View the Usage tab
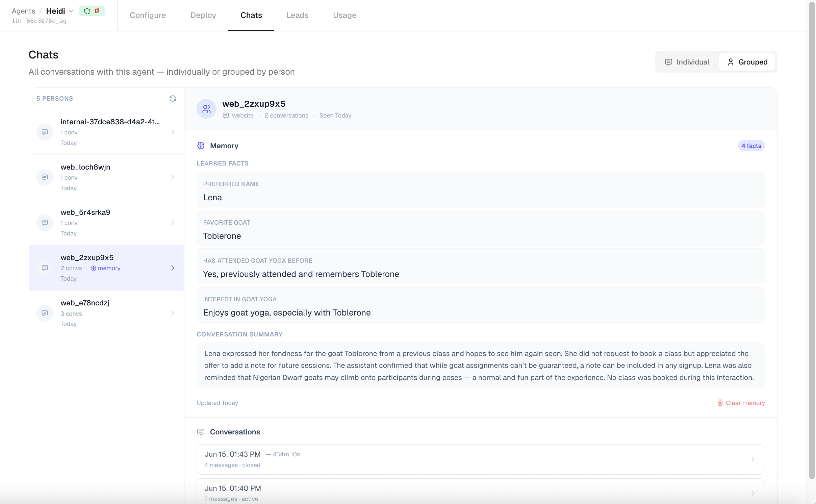Screen dimensions: 816x504 pyautogui.click(x=345, y=15)
